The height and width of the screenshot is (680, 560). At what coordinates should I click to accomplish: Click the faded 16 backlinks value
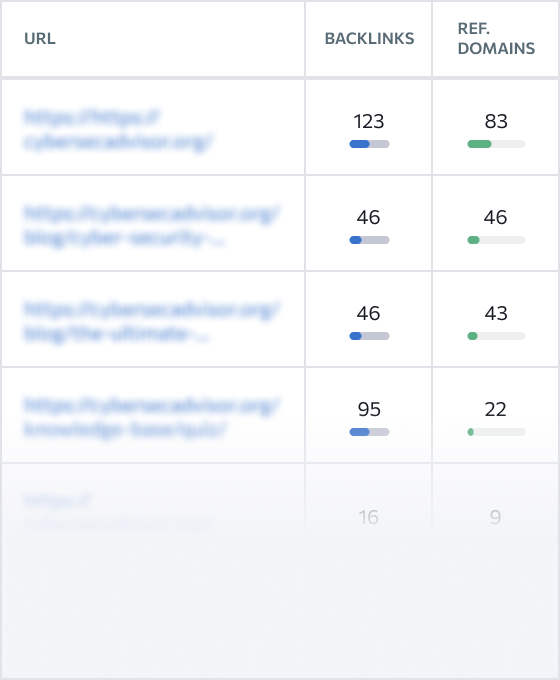point(369,517)
